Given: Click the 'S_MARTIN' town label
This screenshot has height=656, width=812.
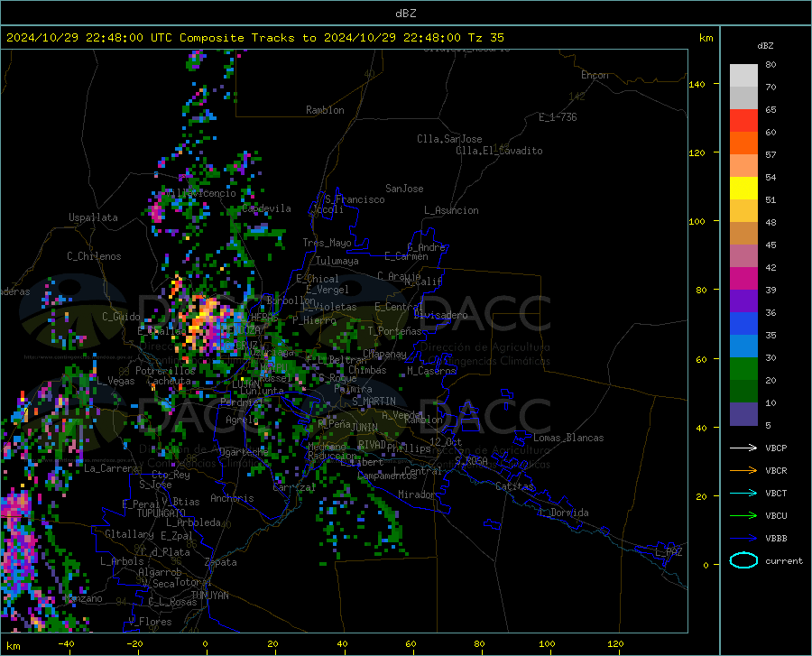Looking at the screenshot, I should (374, 402).
